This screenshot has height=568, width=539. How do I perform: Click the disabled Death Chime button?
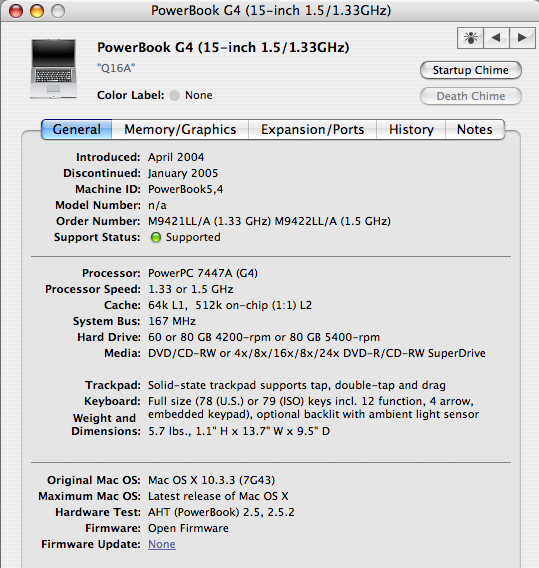(x=471, y=96)
